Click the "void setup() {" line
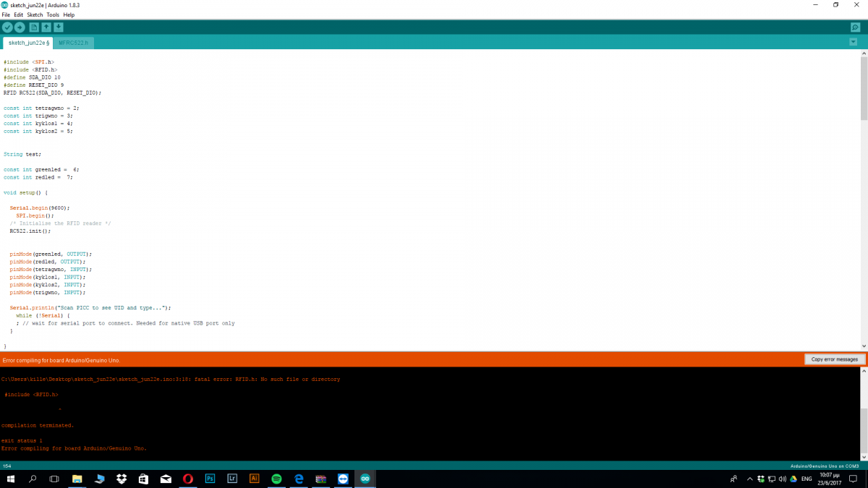The width and height of the screenshot is (868, 488). pyautogui.click(x=25, y=192)
